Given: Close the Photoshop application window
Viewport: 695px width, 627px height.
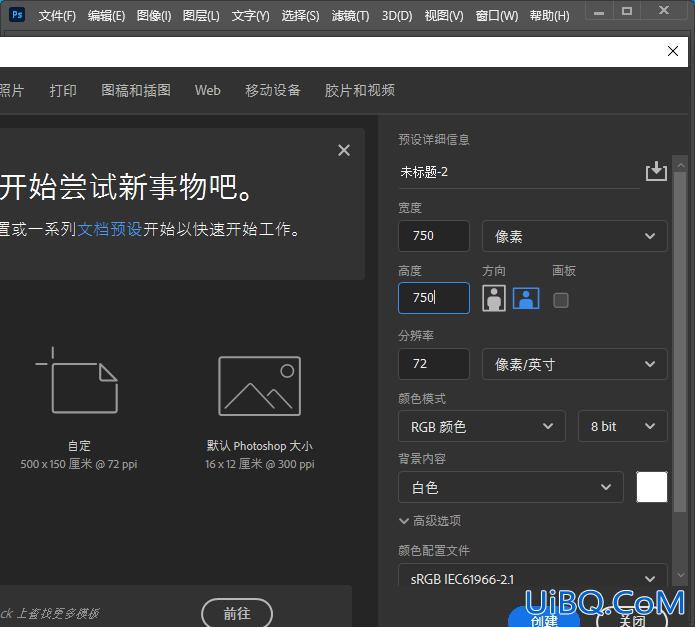Looking at the screenshot, I should tap(664, 10).
